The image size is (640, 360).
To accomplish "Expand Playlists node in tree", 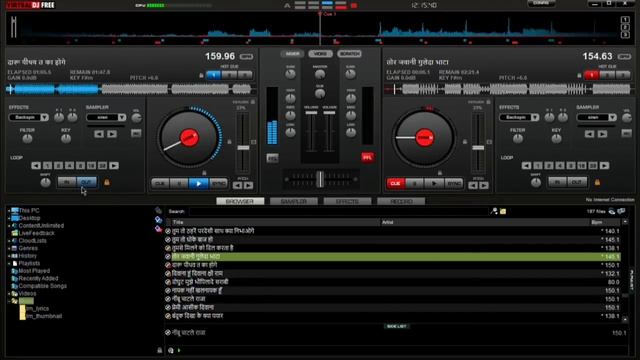I will 9,264.
